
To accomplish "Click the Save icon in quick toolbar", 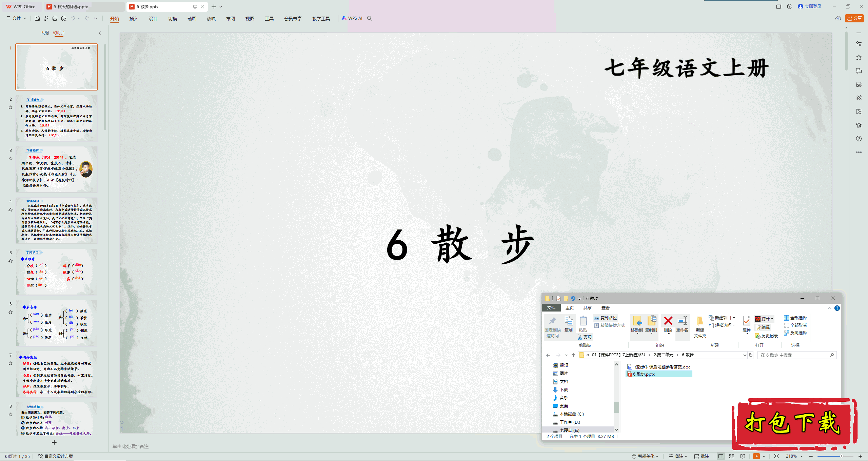I will pyautogui.click(x=37, y=18).
